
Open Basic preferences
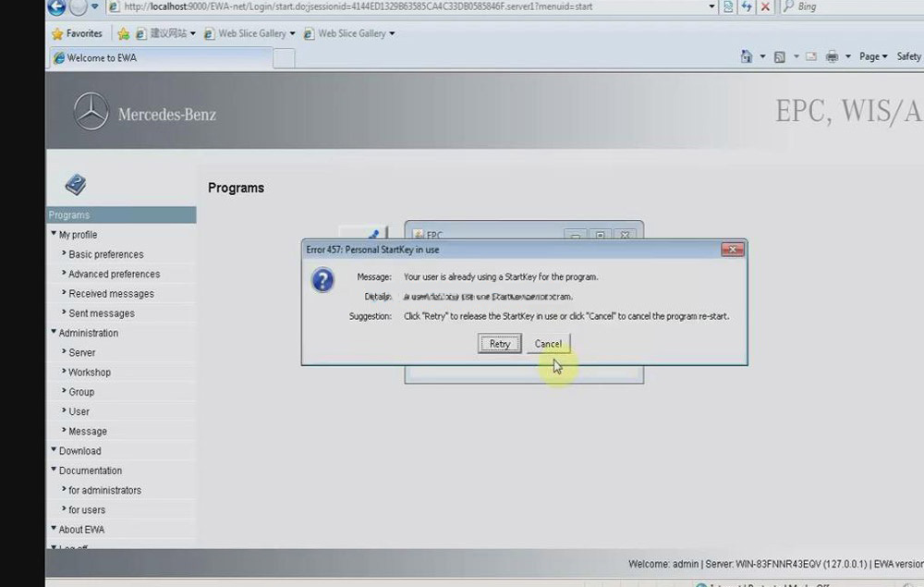point(106,254)
